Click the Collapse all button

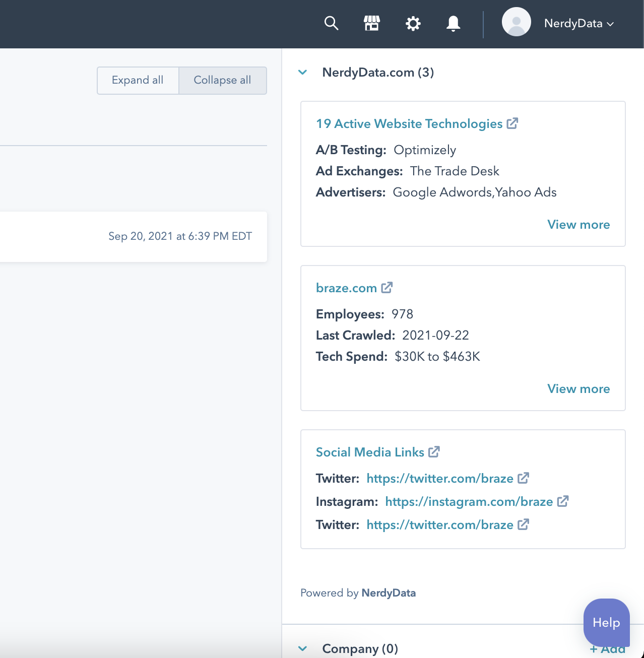pyautogui.click(x=222, y=80)
